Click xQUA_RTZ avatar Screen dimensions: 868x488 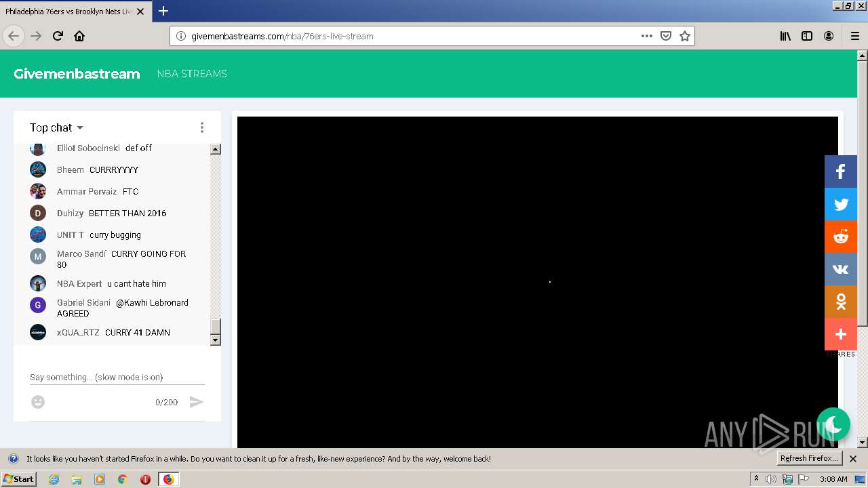(x=38, y=332)
